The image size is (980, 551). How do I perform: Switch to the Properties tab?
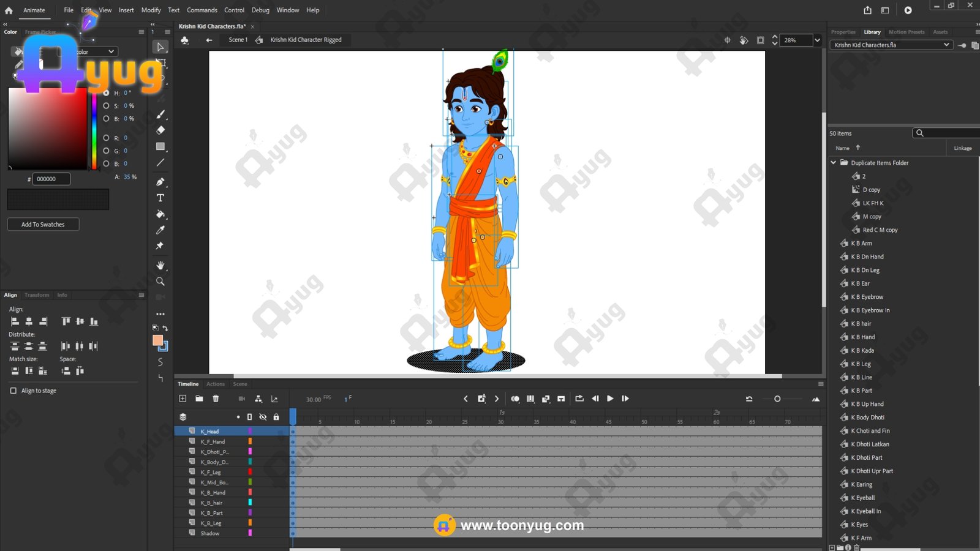[x=843, y=32]
